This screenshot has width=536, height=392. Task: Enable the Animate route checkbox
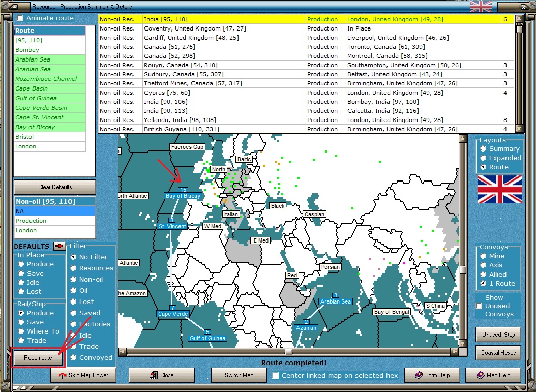[x=21, y=18]
